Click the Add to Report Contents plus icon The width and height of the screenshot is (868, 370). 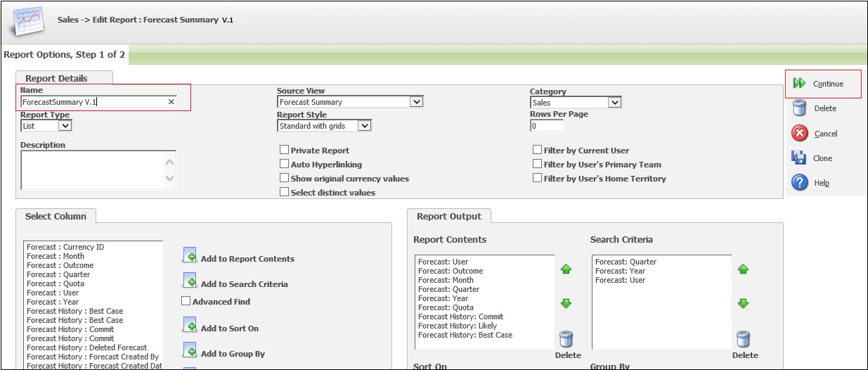189,255
